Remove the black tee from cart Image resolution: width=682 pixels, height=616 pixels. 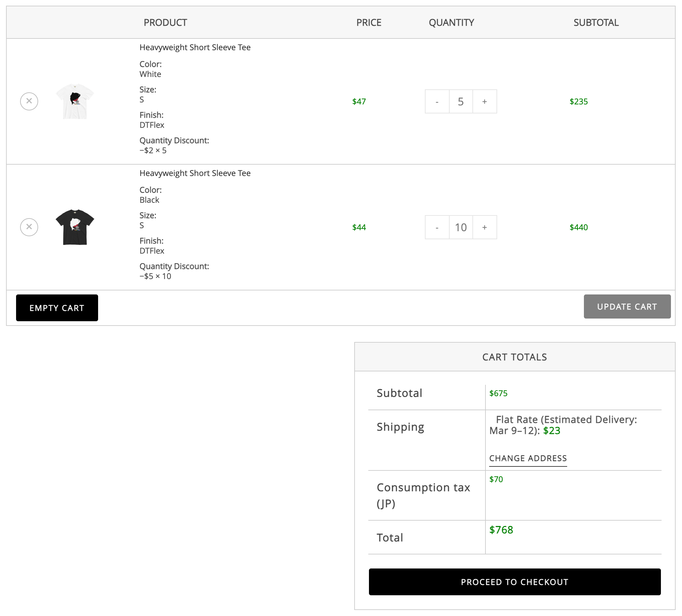(29, 227)
